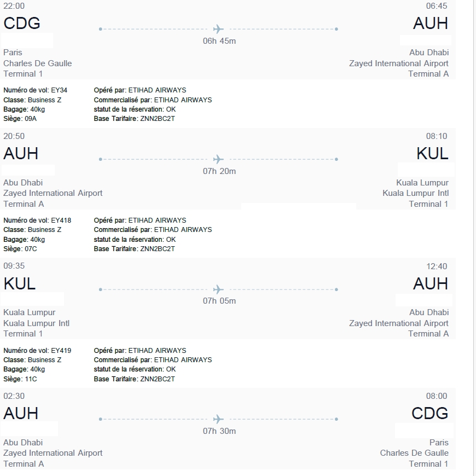Click the 07h 05m flight duration
This screenshot has width=476, height=476.
pyautogui.click(x=219, y=301)
